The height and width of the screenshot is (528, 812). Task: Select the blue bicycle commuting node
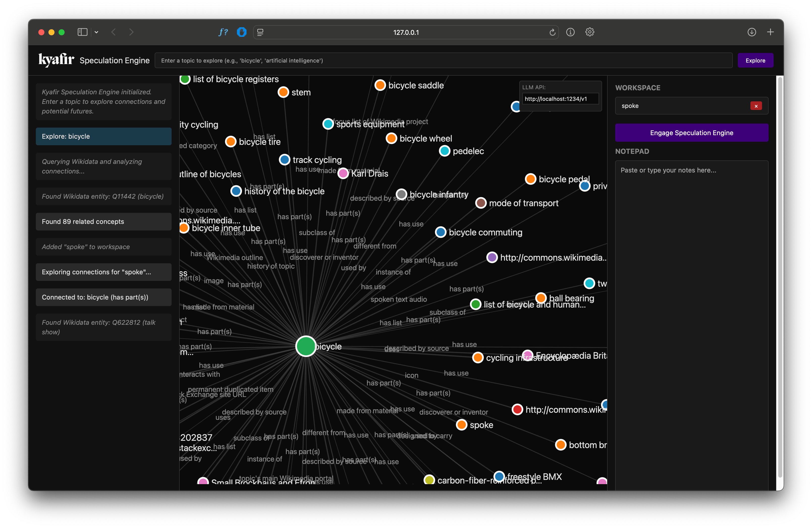pos(441,232)
